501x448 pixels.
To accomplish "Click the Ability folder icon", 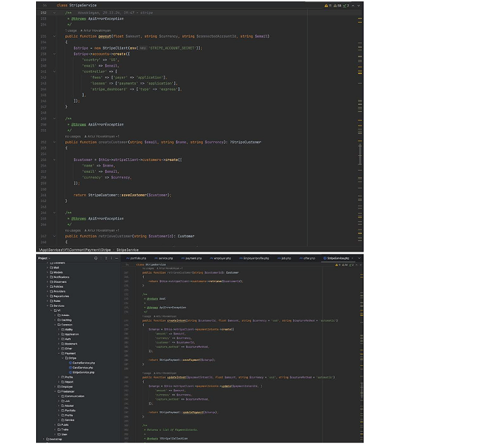I will click(63, 330).
